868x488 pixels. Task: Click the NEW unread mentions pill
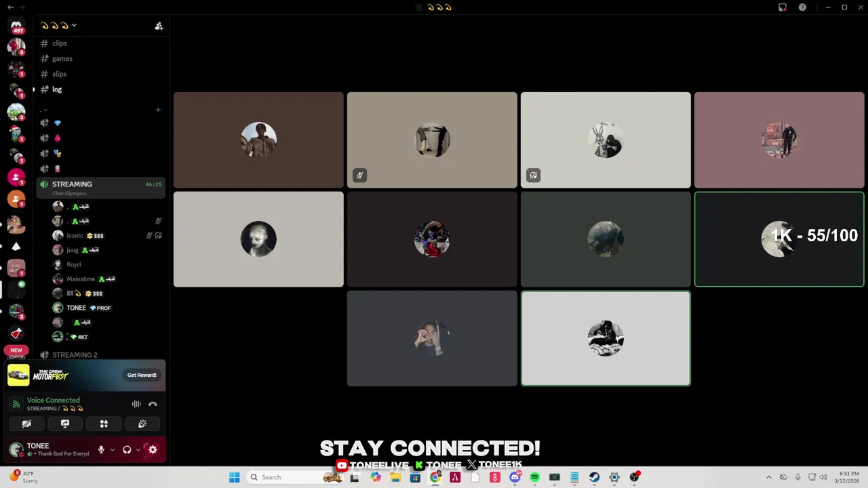coord(16,350)
